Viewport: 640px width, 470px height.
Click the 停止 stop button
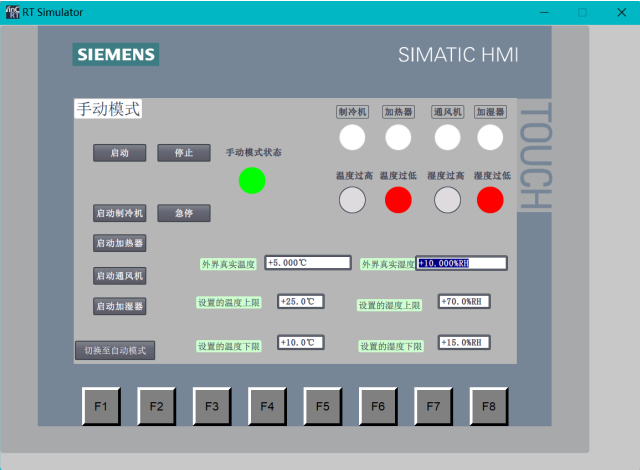point(184,153)
